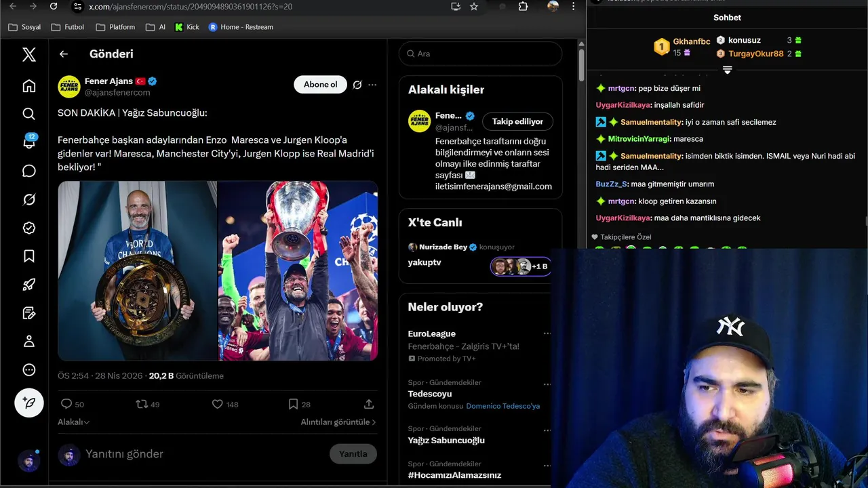Open Kick bookmark

click(x=187, y=27)
